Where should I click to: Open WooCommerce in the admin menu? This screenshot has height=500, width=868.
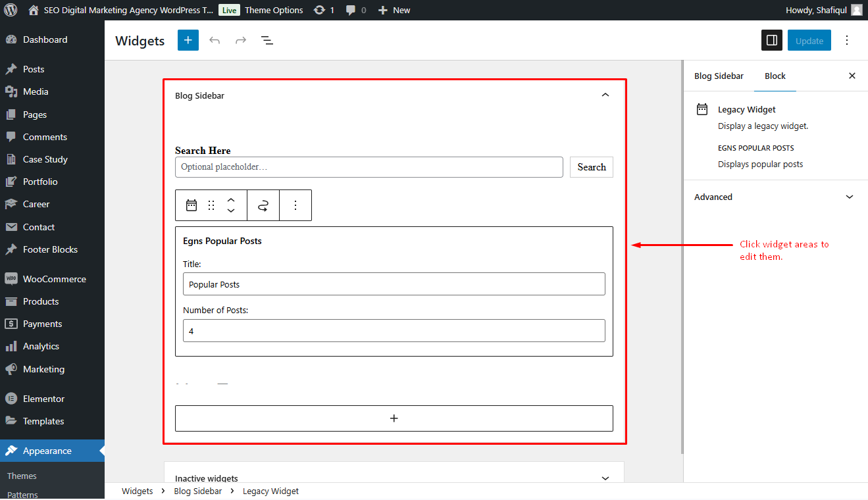(x=53, y=279)
